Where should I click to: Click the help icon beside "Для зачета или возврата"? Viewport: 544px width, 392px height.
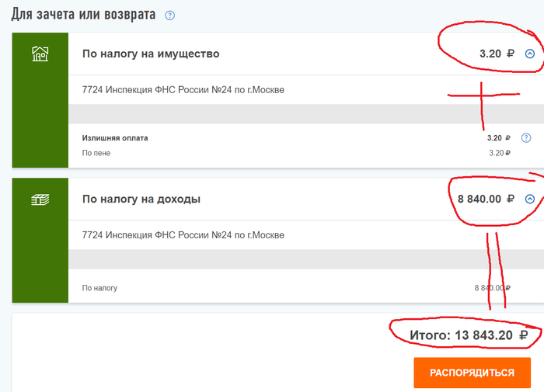tap(170, 16)
